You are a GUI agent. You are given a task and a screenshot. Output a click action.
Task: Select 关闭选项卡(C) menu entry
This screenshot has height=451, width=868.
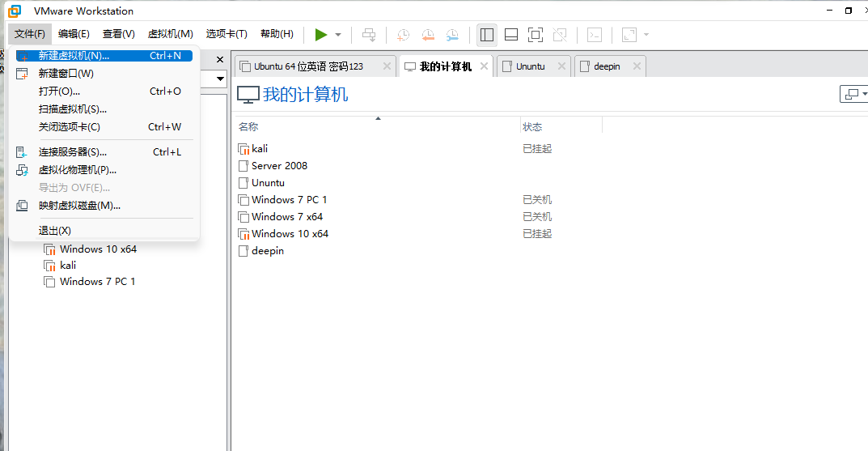point(104,126)
